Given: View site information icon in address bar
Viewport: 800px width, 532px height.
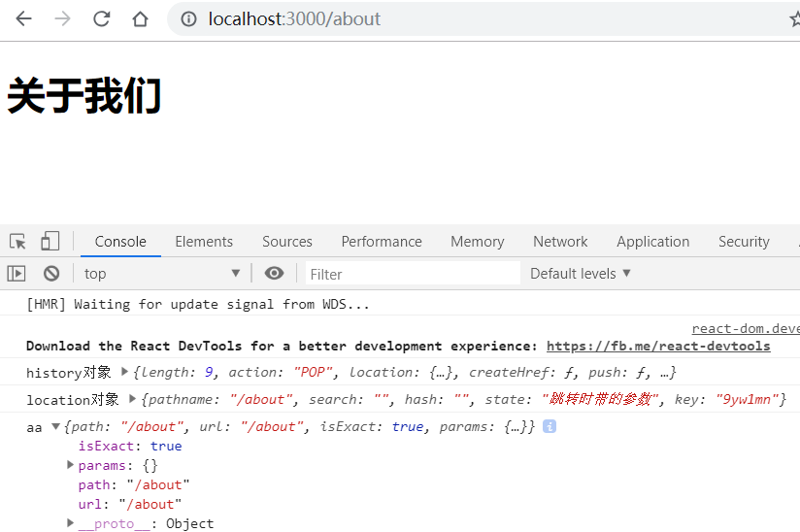Looking at the screenshot, I should pyautogui.click(x=188, y=19).
